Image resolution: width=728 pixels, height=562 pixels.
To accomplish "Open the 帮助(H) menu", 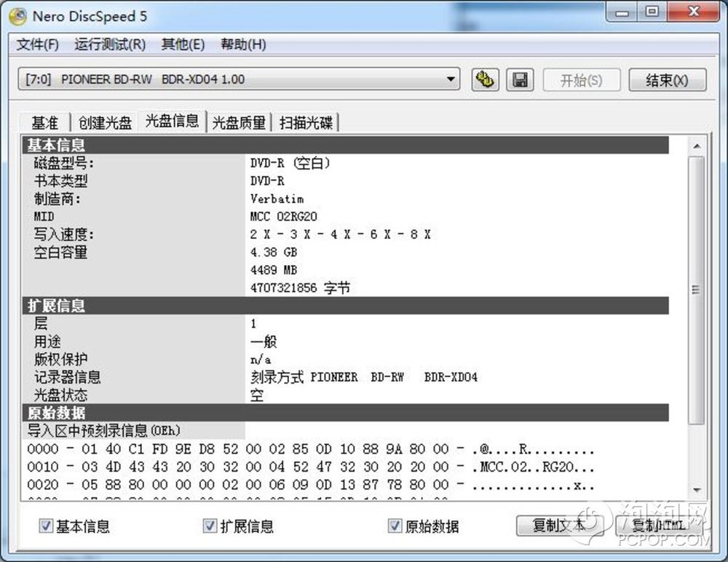I will pyautogui.click(x=243, y=44).
